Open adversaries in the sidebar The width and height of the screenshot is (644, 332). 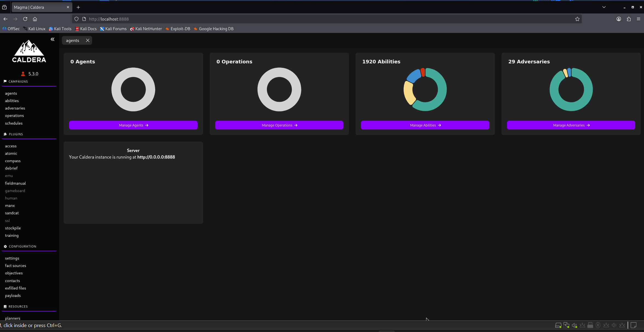pyautogui.click(x=15, y=108)
